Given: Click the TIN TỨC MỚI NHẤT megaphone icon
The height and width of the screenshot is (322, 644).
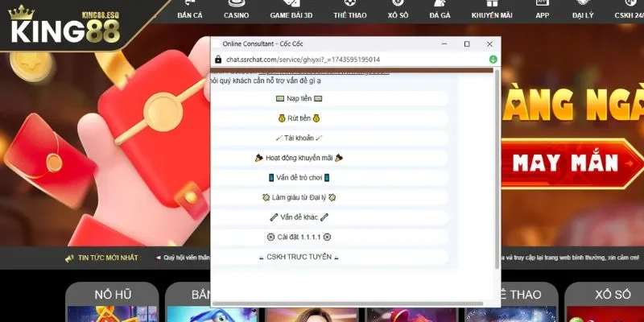Looking at the screenshot, I should 69,258.
